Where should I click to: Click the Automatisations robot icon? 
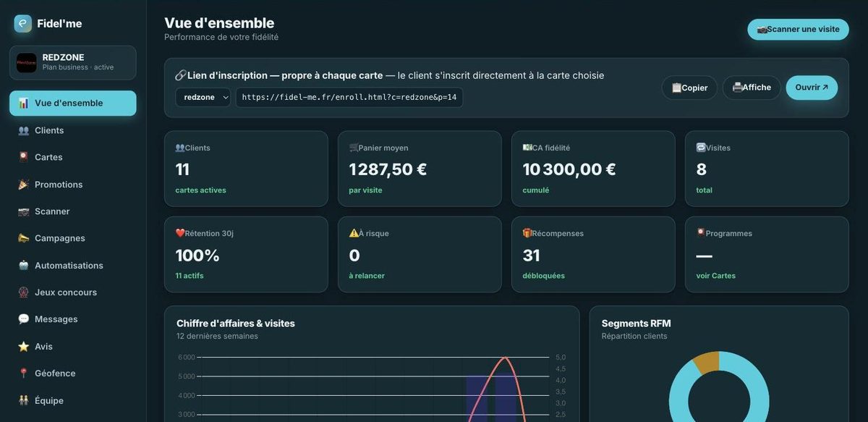[x=24, y=266]
